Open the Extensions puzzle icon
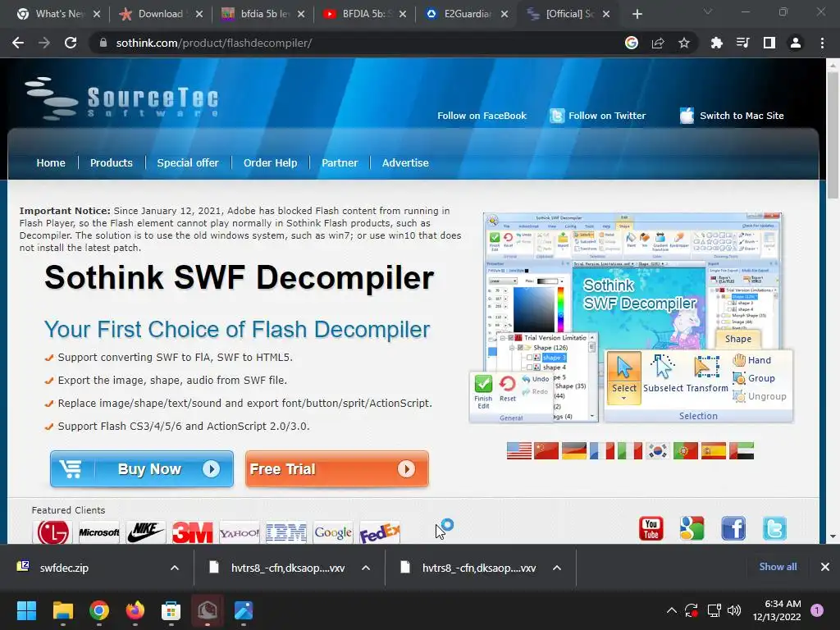Image resolution: width=840 pixels, height=630 pixels. pyautogui.click(x=716, y=43)
